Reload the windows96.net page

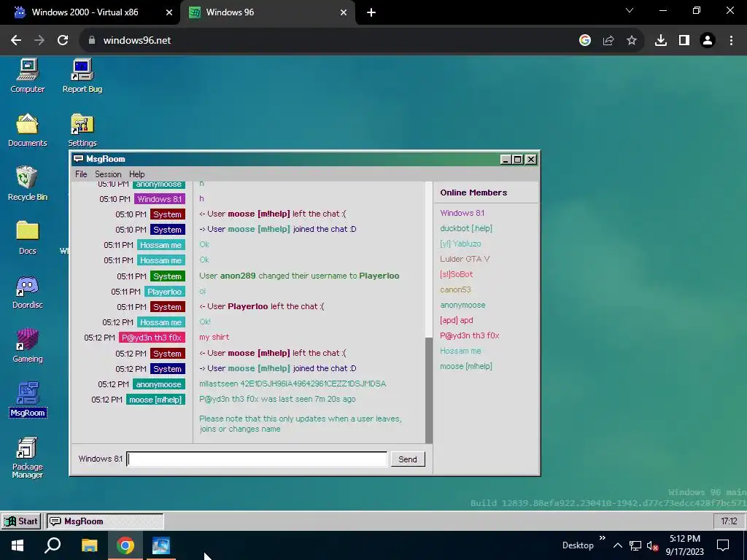pos(63,40)
